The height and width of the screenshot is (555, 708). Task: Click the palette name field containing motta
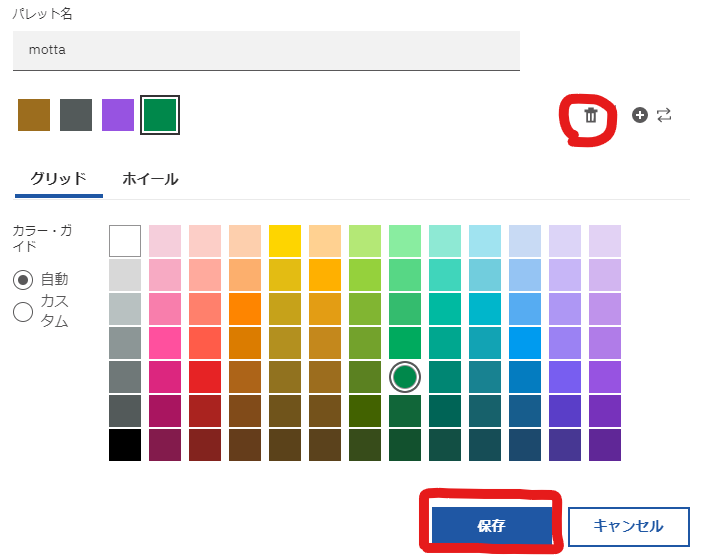click(266, 50)
